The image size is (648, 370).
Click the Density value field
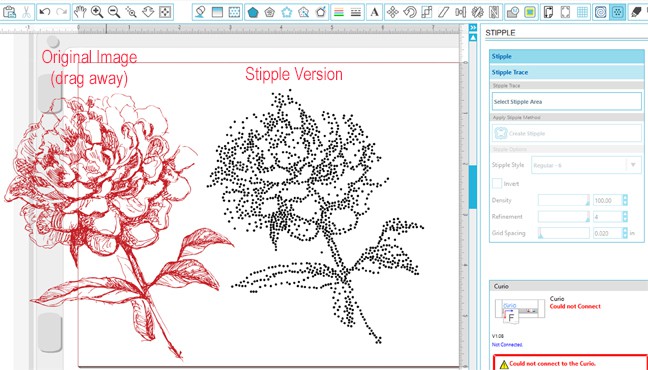coord(608,200)
